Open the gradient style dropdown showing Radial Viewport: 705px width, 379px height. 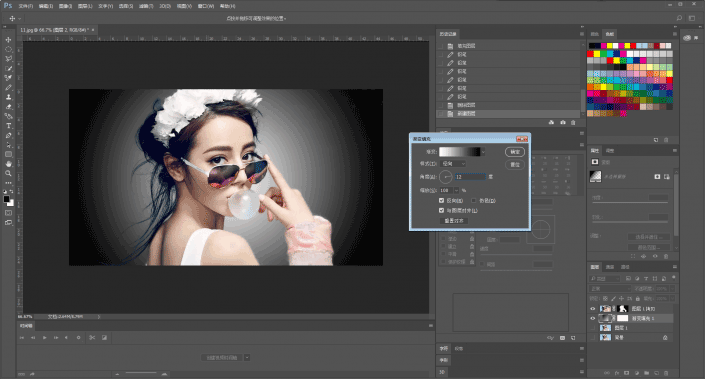point(453,164)
